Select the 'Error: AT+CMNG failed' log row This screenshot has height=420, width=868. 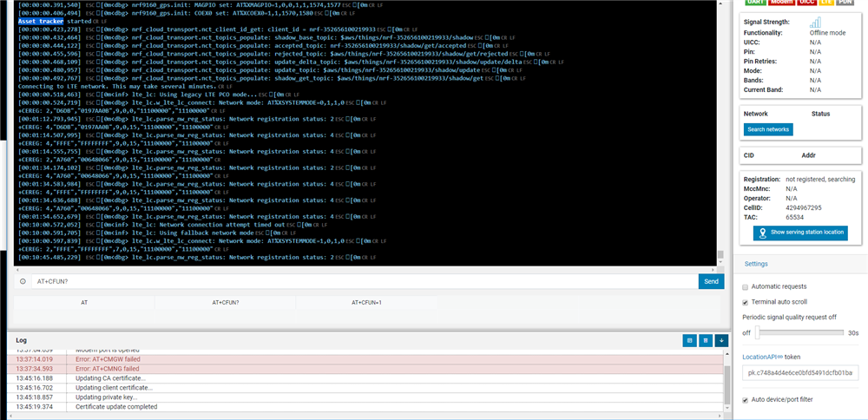point(365,369)
